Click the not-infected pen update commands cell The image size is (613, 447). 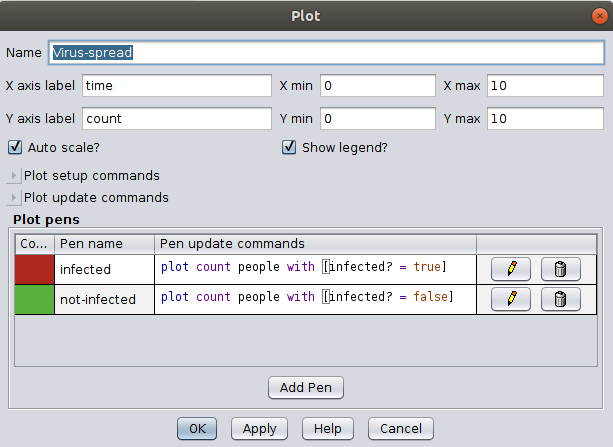(315, 298)
